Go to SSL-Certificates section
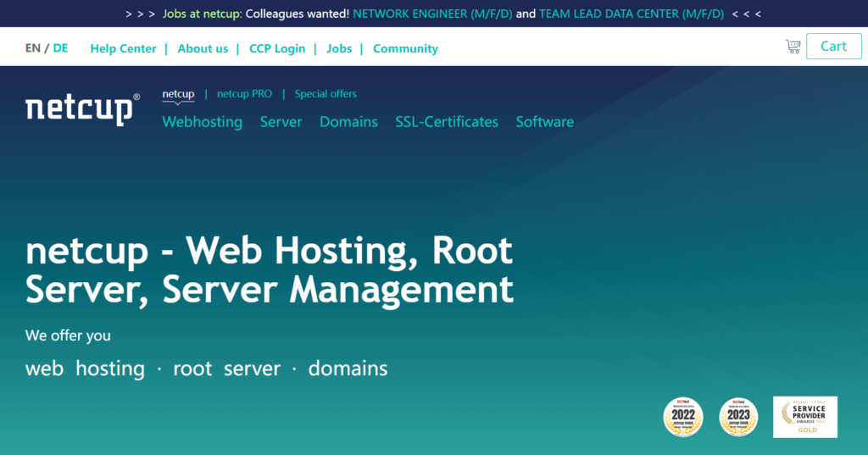868x455 pixels. (x=447, y=122)
